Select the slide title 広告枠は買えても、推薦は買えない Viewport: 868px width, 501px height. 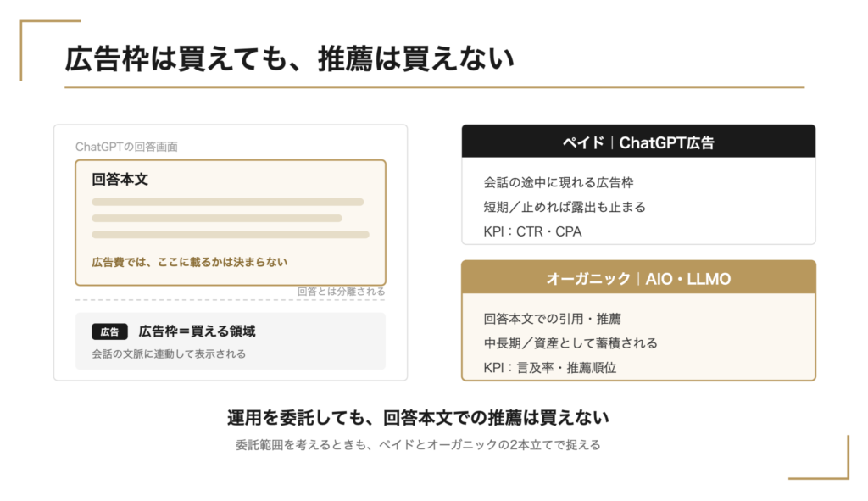point(290,58)
